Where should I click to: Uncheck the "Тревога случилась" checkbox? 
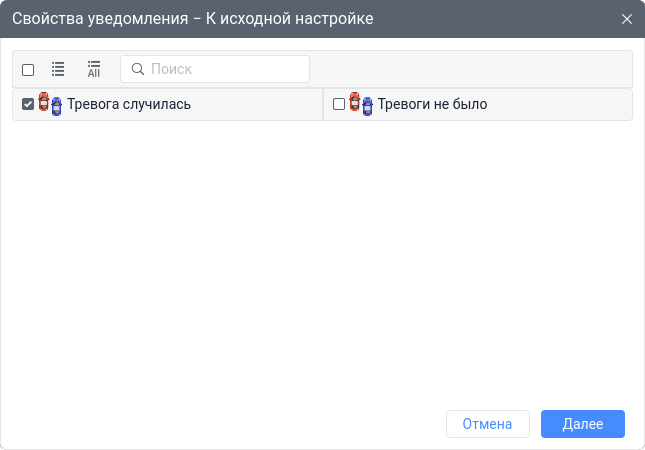click(x=28, y=104)
